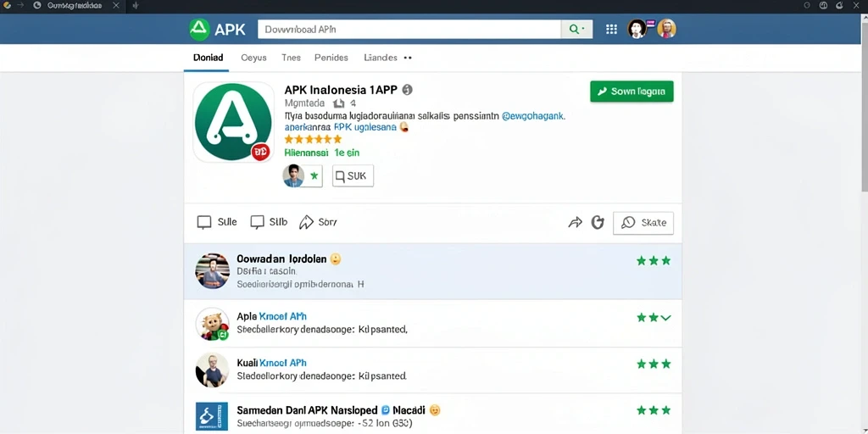Switch to the Oeyus tab

253,58
